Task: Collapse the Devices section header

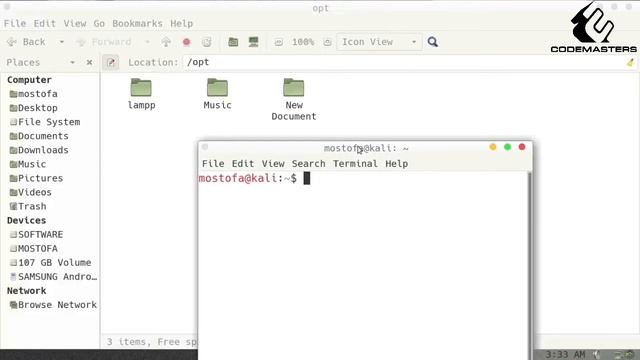Action: click(x=27, y=220)
